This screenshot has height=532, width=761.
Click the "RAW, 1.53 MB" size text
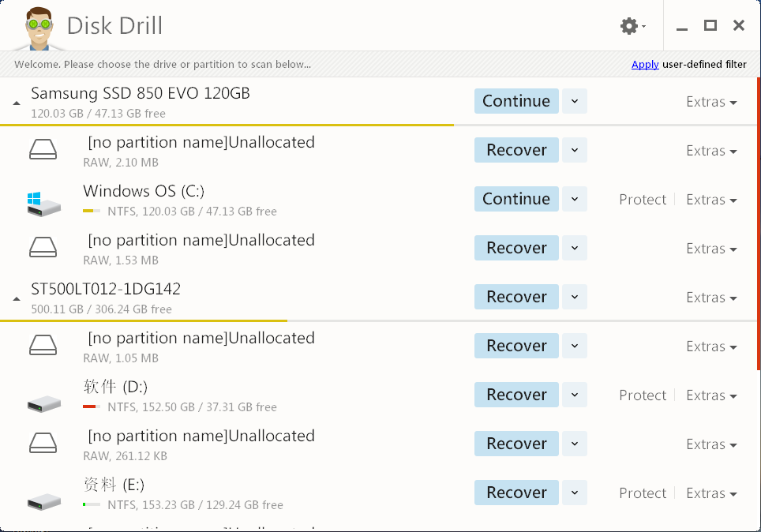(121, 260)
